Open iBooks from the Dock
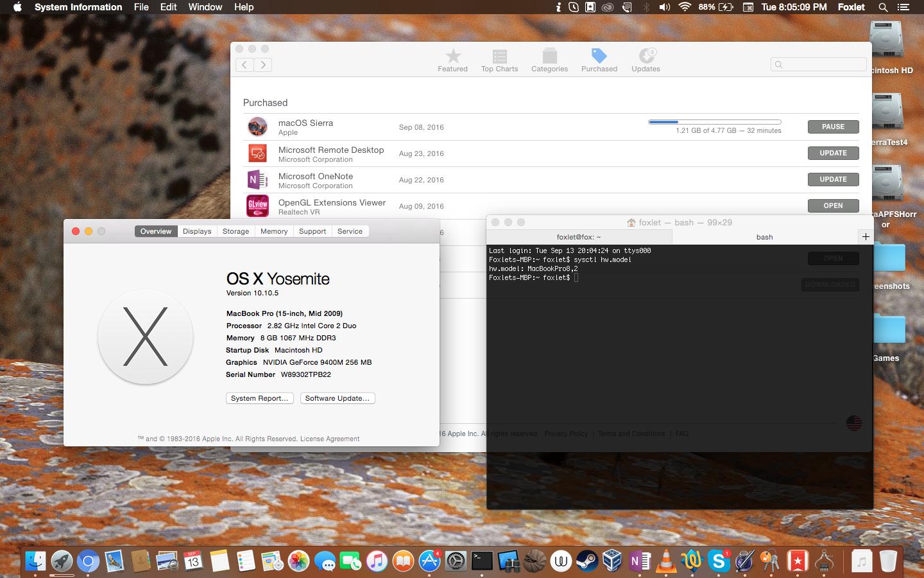The height and width of the screenshot is (578, 924). pyautogui.click(x=403, y=561)
